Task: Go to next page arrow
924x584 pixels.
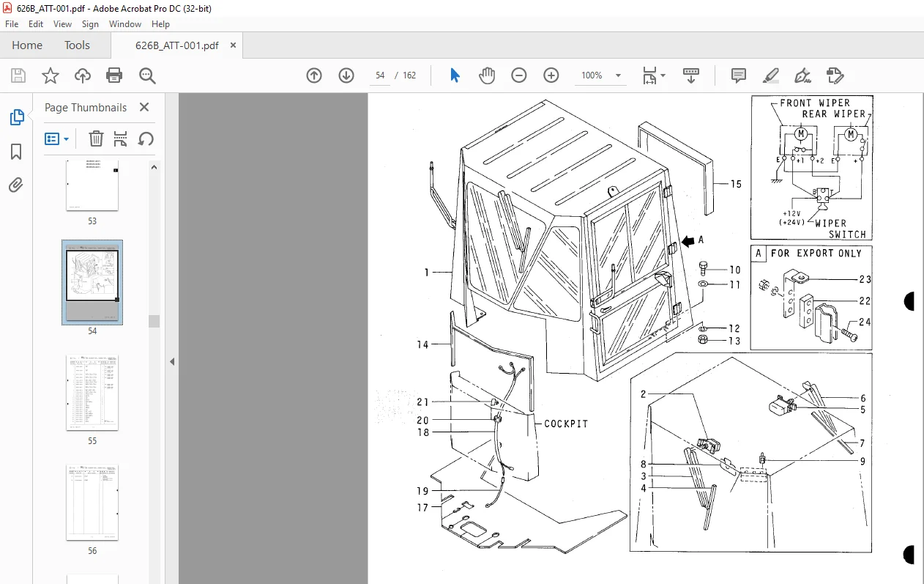Action: pos(346,75)
